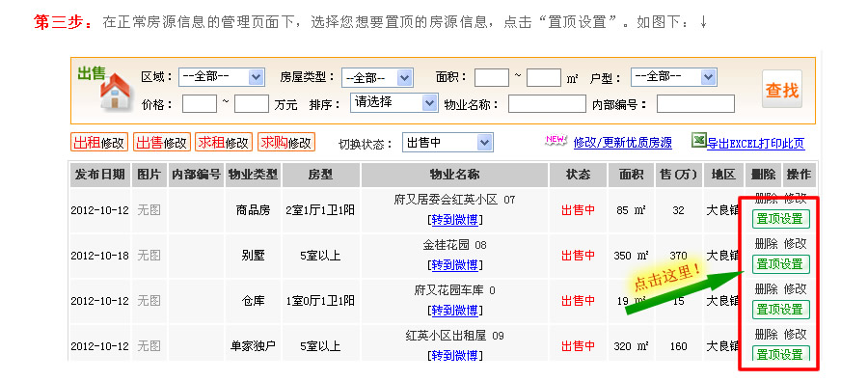868x381 pixels.
Task: Open 修改/更新优质房源 link
Action: [x=623, y=143]
